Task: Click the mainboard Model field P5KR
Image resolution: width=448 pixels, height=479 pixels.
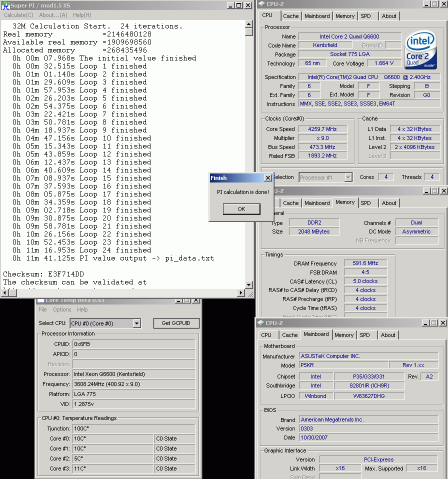Action: click(x=343, y=365)
